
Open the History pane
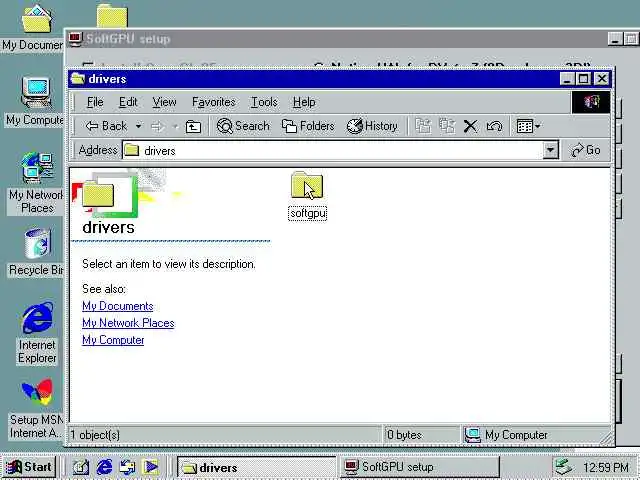pos(372,126)
